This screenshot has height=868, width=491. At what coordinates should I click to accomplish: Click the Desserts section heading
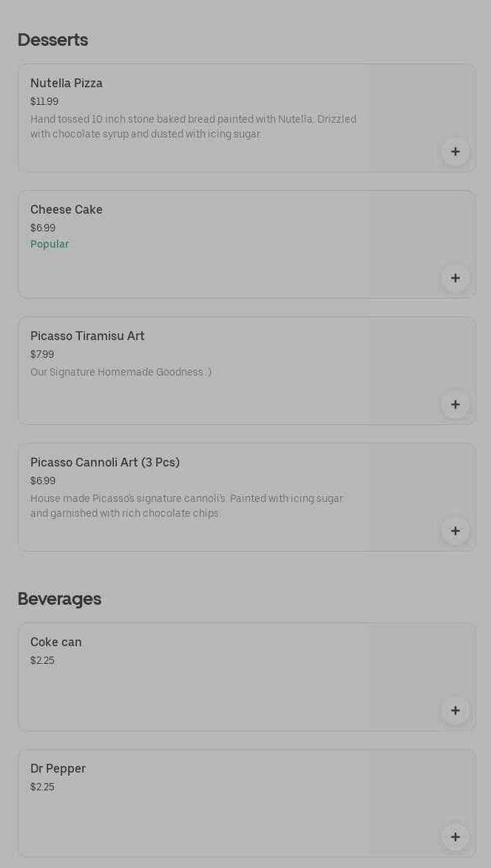53,40
